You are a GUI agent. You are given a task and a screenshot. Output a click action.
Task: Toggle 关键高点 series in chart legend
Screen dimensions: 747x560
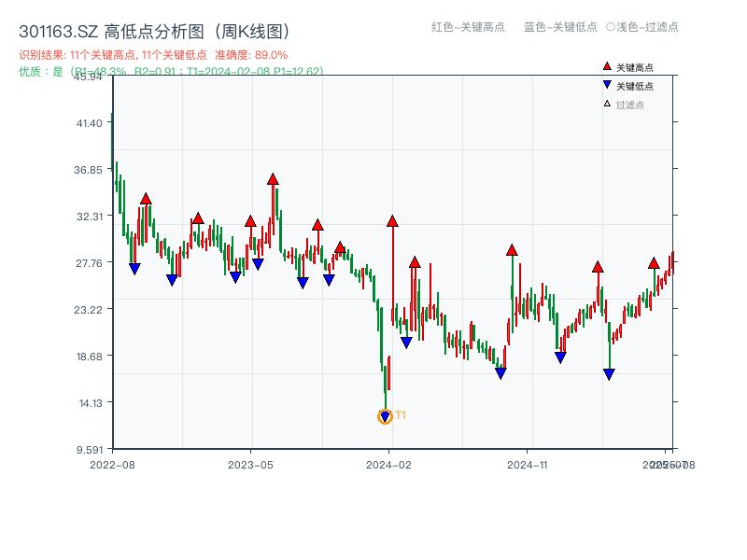pyautogui.click(x=627, y=67)
